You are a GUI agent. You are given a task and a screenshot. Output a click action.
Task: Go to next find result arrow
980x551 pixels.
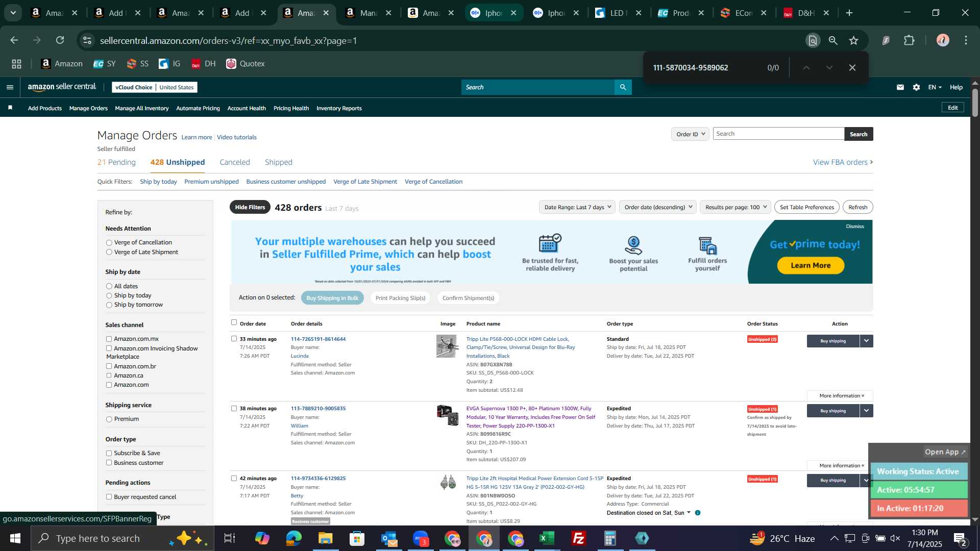tap(829, 67)
